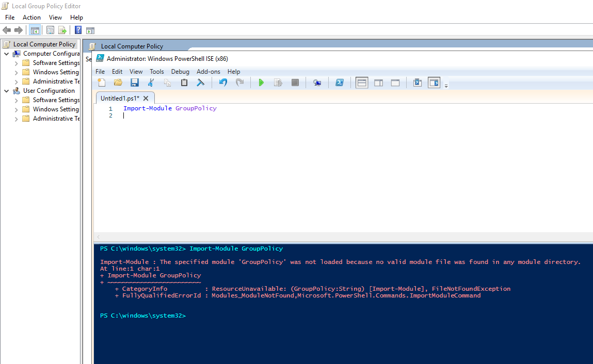
Task: Open Add-ons menu in PowerShell ISE
Action: click(209, 72)
